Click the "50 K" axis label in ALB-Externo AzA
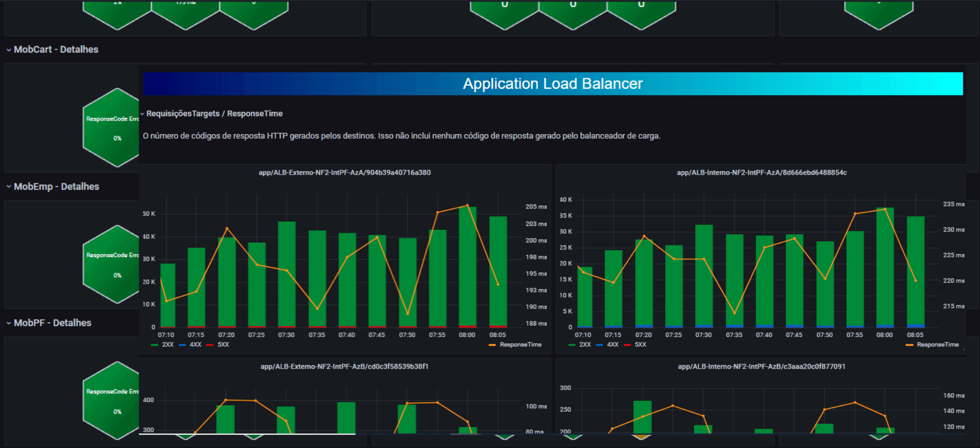The width and height of the screenshot is (980, 448). click(149, 214)
